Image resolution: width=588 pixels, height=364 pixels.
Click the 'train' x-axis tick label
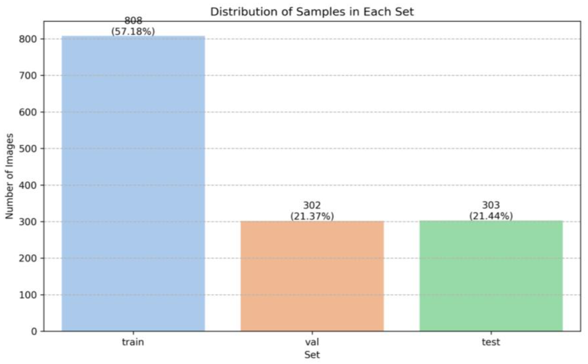coord(133,342)
